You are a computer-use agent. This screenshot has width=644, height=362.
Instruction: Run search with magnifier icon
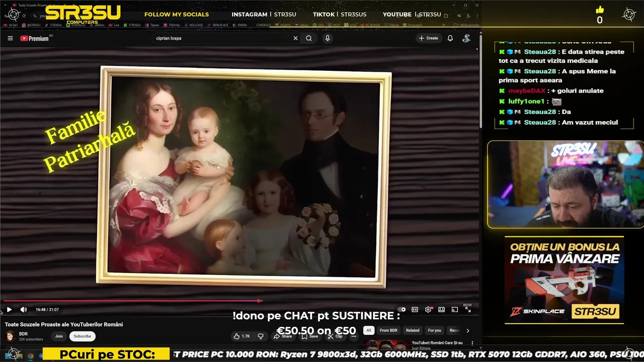[x=309, y=38]
